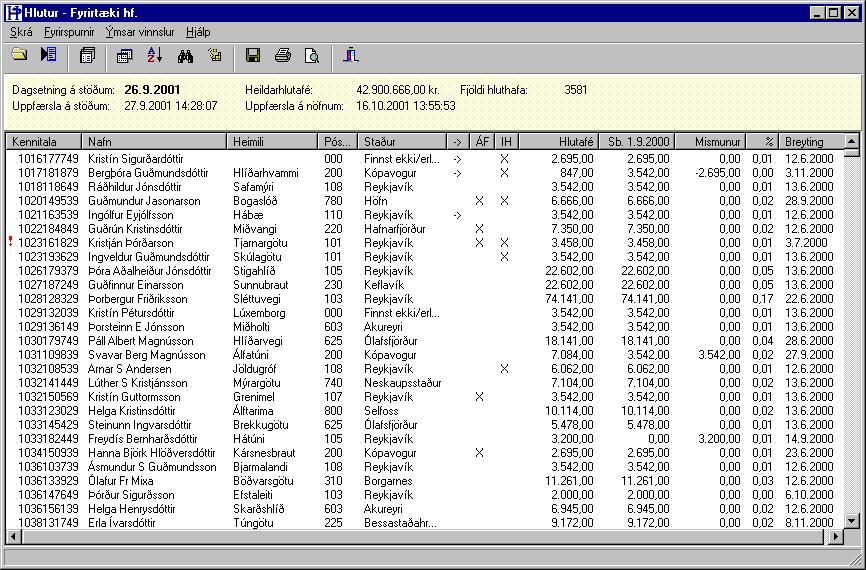Click the Kennitala column header
The height and width of the screenshot is (570, 866).
coord(43,142)
